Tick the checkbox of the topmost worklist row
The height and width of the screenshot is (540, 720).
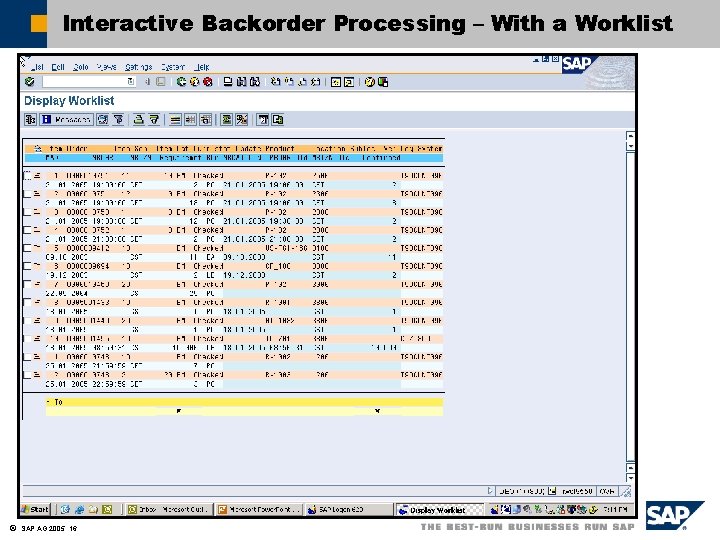[28, 175]
